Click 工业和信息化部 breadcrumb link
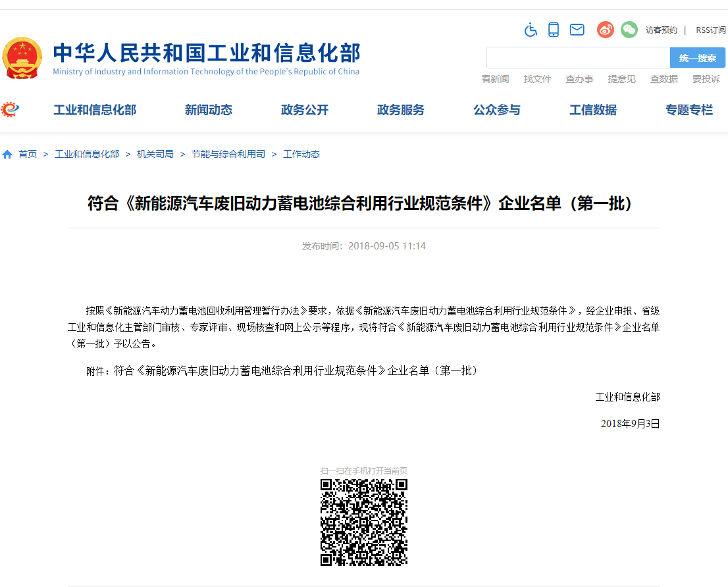This screenshot has height=587, width=728. 87,154
